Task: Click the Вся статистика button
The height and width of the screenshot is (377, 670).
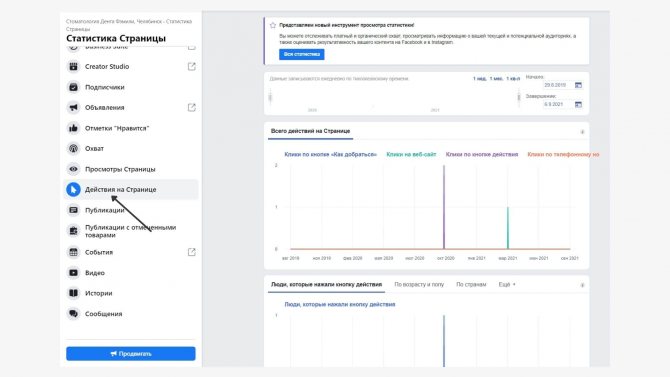Action: (302, 54)
